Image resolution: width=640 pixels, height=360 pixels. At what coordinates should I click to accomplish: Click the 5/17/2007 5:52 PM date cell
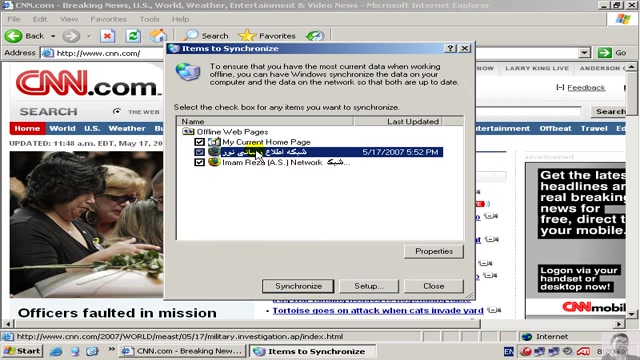pos(400,152)
